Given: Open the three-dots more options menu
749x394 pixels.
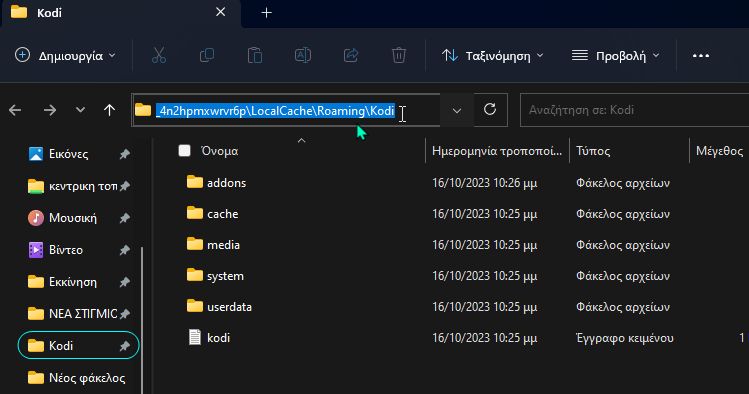Looking at the screenshot, I should tap(701, 56).
